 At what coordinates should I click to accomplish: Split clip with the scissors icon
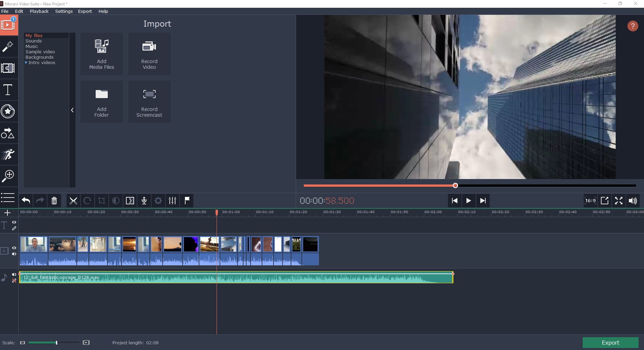click(73, 201)
